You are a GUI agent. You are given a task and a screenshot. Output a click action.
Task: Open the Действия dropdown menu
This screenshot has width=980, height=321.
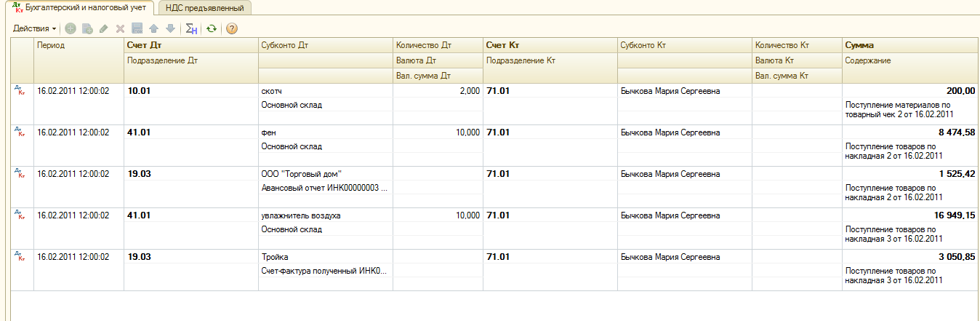35,28
